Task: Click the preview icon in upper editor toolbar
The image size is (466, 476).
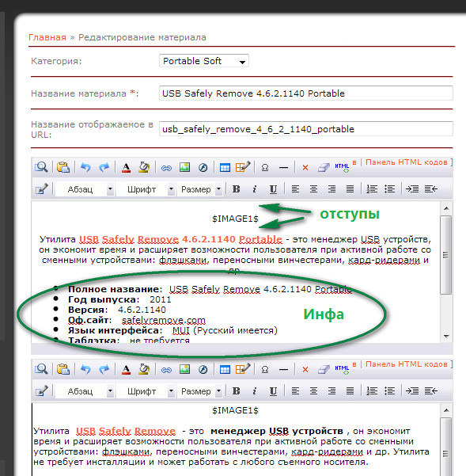Action: 41,167
